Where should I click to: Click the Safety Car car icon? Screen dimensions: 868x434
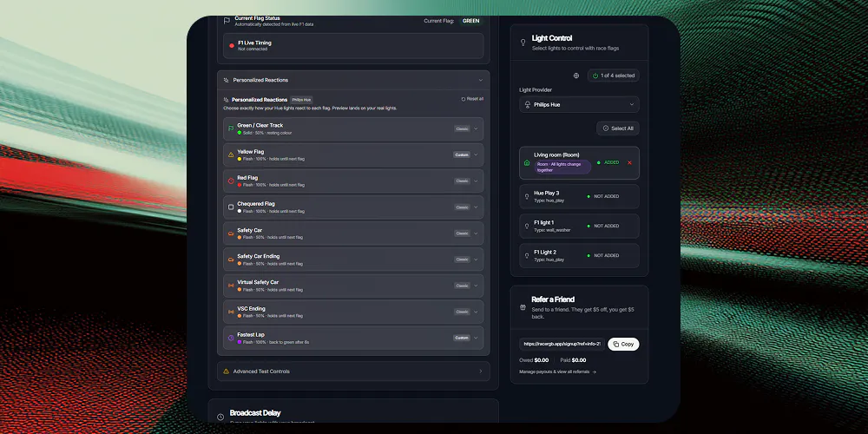231,233
